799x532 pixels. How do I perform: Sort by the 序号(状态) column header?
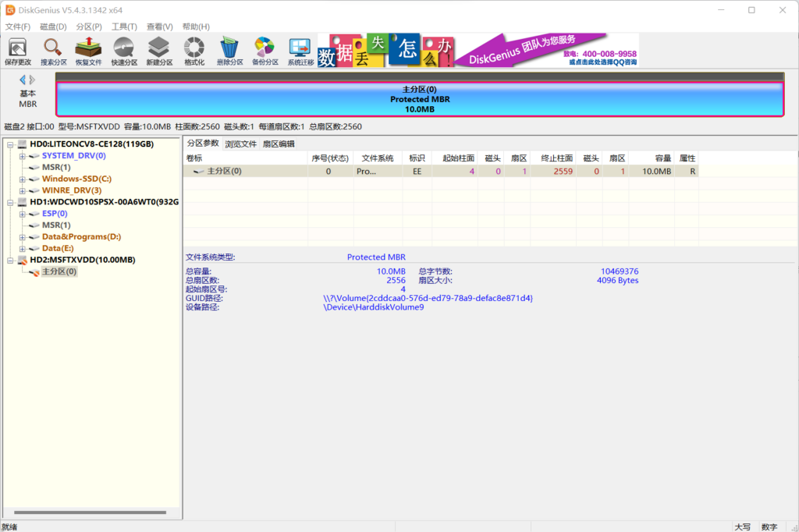(x=330, y=158)
